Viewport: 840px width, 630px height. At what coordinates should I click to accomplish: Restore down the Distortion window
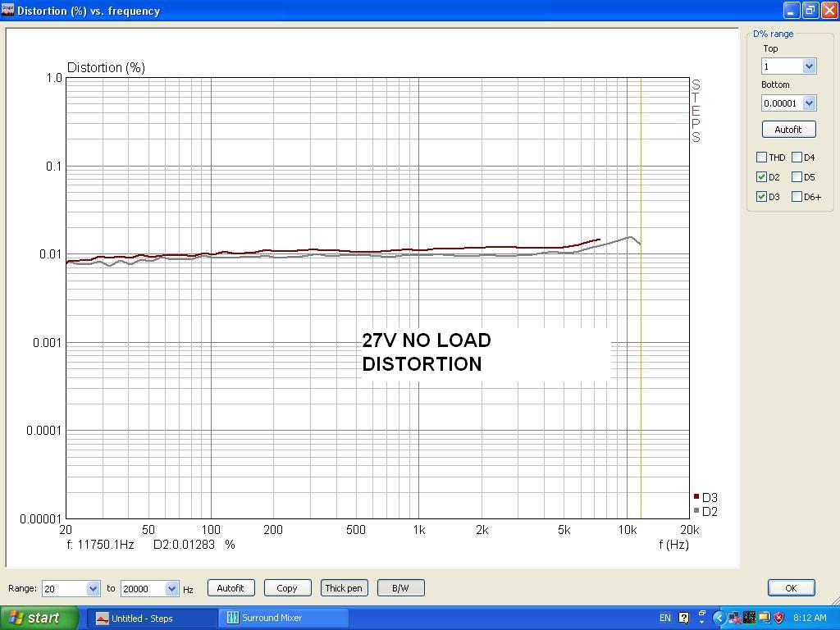(810, 10)
